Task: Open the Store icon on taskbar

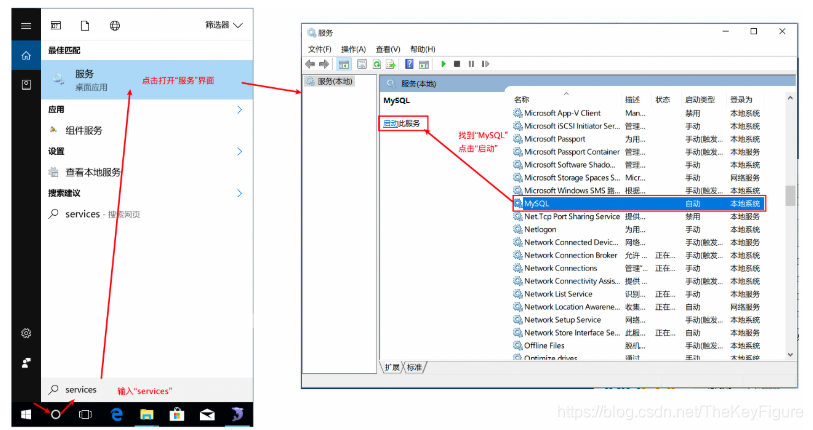Action: (x=177, y=414)
